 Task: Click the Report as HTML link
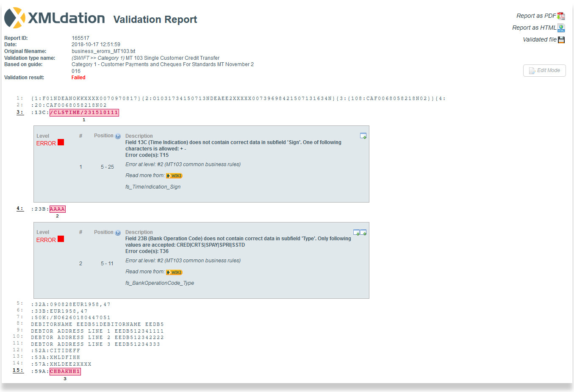tap(535, 28)
